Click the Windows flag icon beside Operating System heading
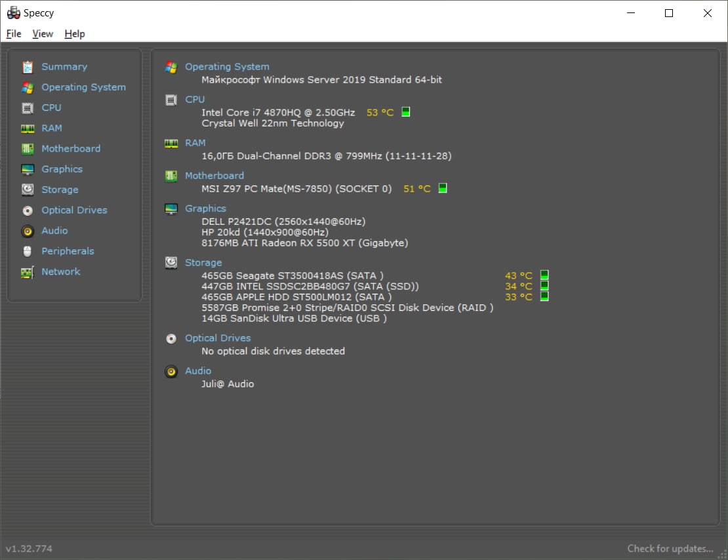This screenshot has height=560, width=728. [171, 67]
